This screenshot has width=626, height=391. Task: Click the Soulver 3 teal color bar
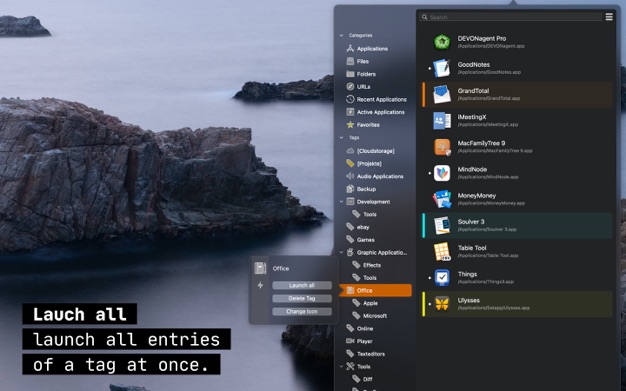[x=424, y=226]
